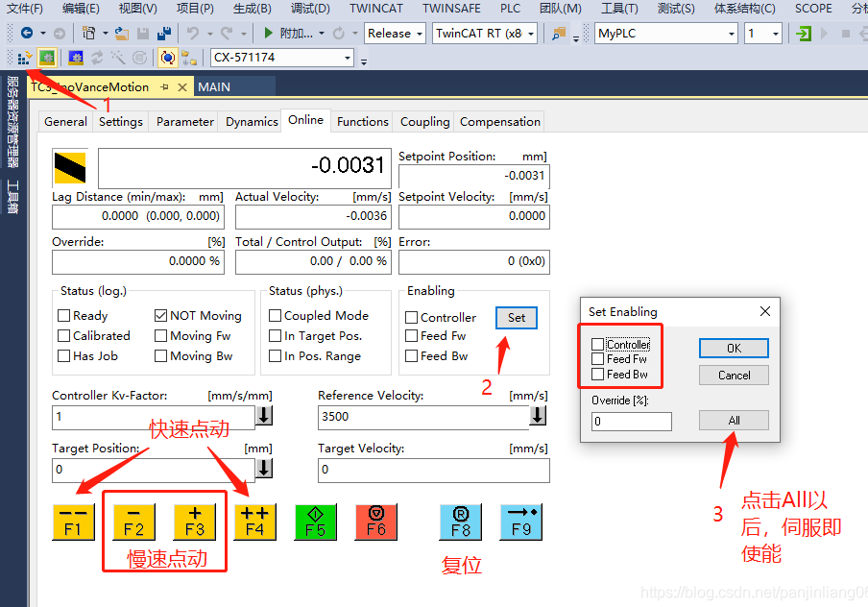The width and height of the screenshot is (868, 607).
Task: Switch to the MAIN document tab
Action: 214,87
